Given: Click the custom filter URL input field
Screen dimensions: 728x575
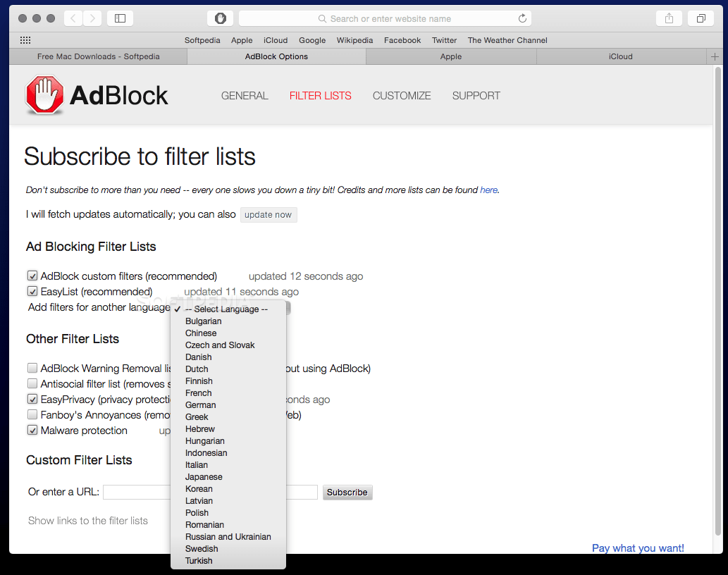Looking at the screenshot, I should [x=210, y=492].
